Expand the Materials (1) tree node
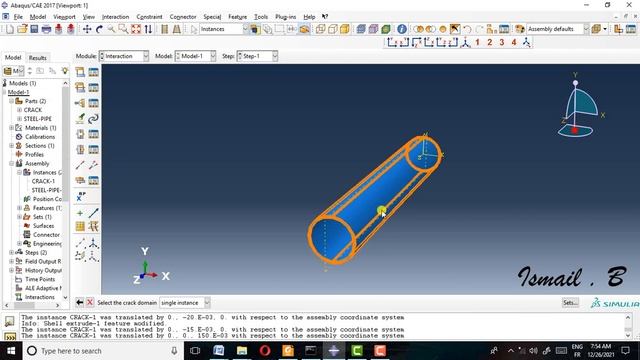 click(11, 128)
